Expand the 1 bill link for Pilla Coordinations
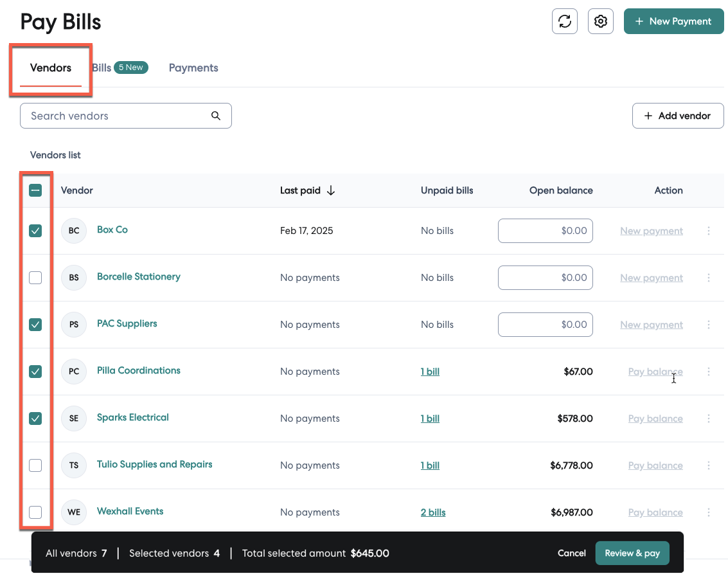This screenshot has width=728, height=576. click(x=430, y=372)
